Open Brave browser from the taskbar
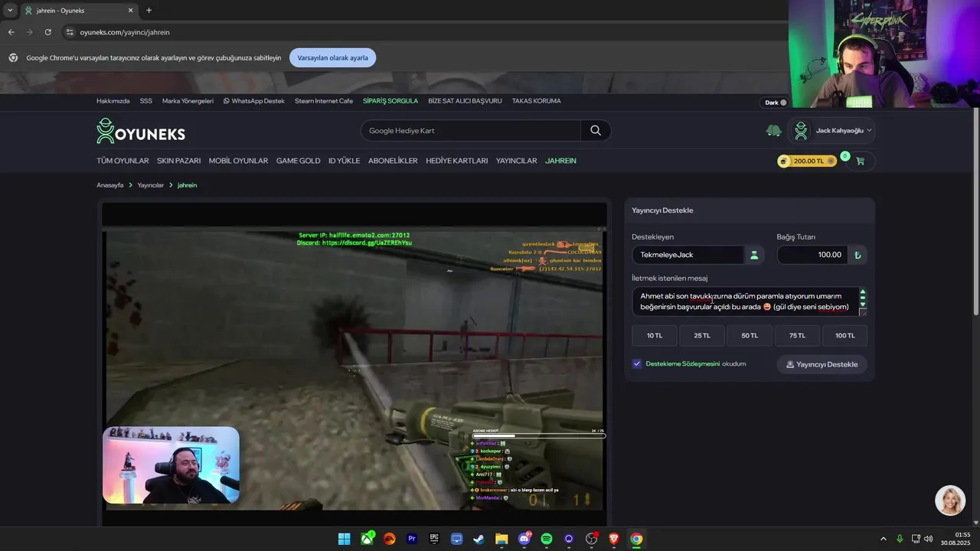The height and width of the screenshot is (551, 980). pyautogui.click(x=614, y=539)
